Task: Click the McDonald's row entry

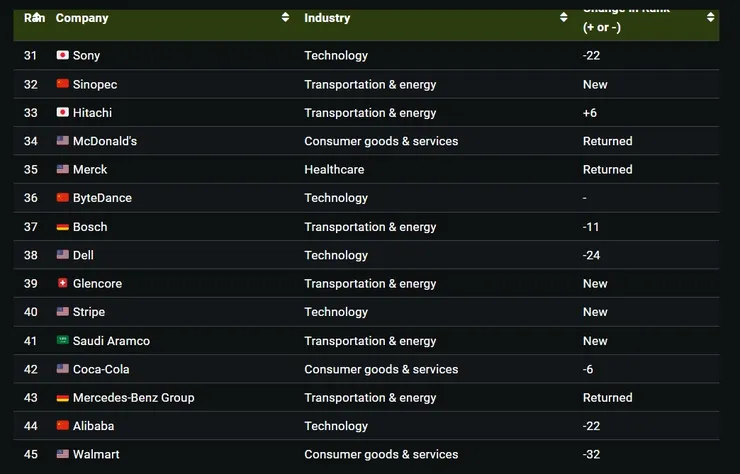Action: (x=366, y=141)
